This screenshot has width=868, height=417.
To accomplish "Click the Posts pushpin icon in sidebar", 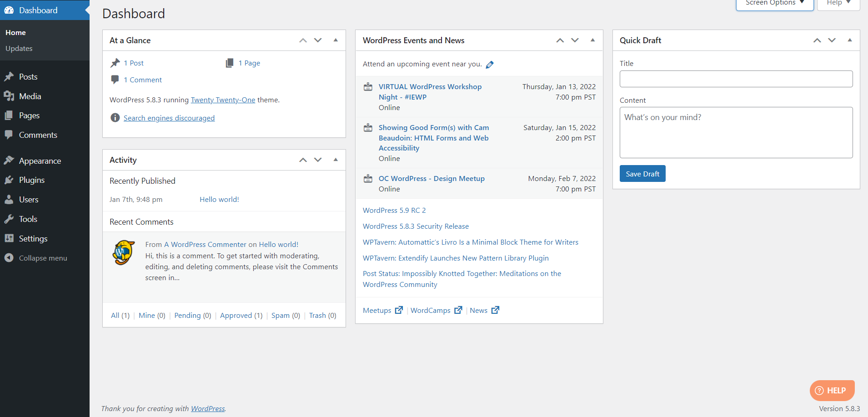I will click(9, 76).
